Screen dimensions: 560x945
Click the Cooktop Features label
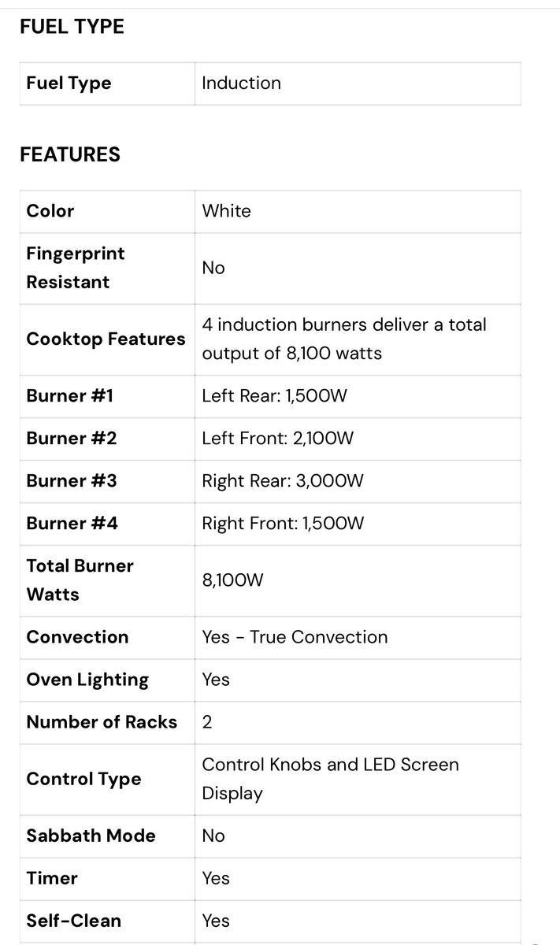106,339
